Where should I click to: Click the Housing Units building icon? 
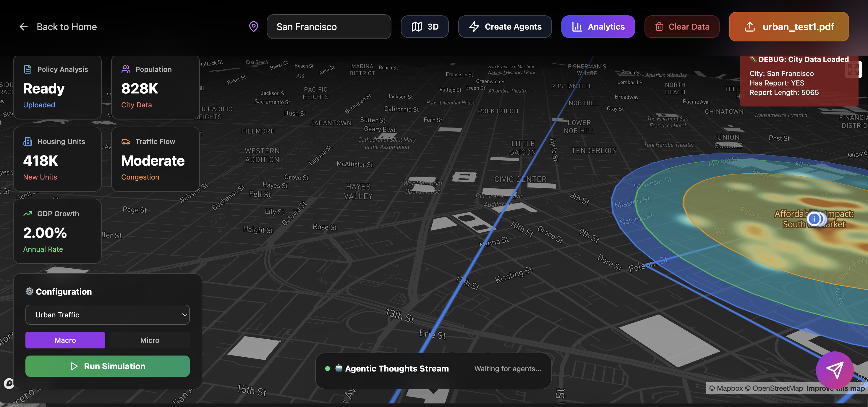pyautogui.click(x=28, y=142)
